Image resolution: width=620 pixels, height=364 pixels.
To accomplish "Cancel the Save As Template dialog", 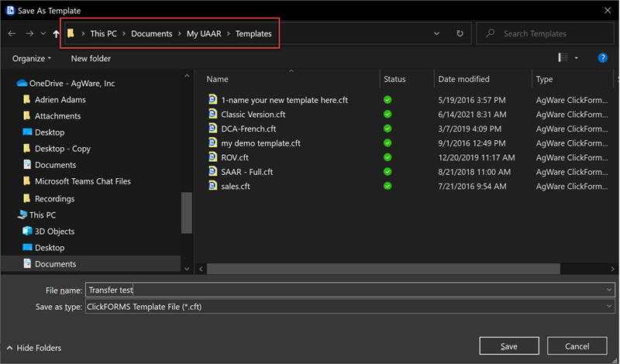I will 577,346.
